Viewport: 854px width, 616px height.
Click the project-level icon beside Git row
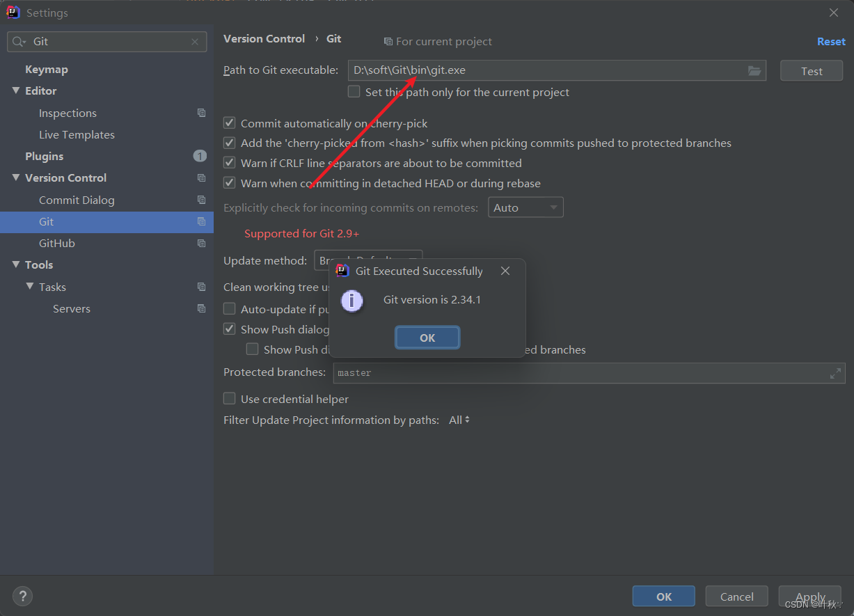click(201, 221)
